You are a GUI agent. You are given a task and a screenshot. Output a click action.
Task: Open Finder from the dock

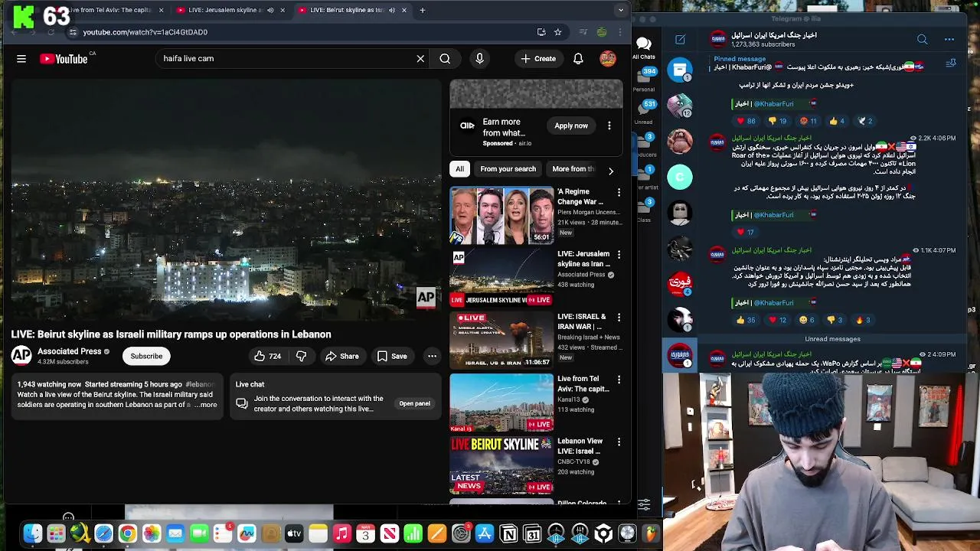click(32, 533)
